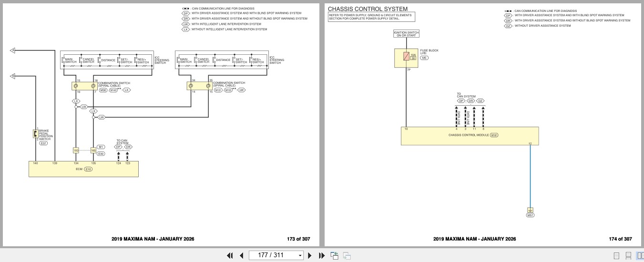Click the 7P terminal label below fuse block
Viewport: 644px width, 262px height.
click(409, 70)
